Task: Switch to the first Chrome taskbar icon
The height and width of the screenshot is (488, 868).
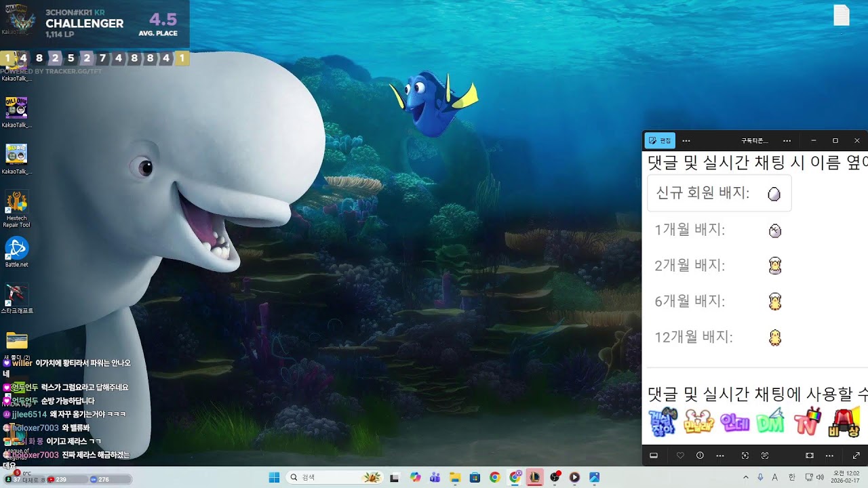Action: click(x=495, y=477)
